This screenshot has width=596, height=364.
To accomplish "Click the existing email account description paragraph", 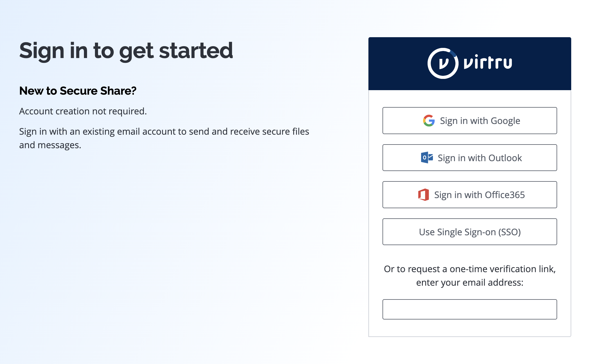I will (164, 138).
